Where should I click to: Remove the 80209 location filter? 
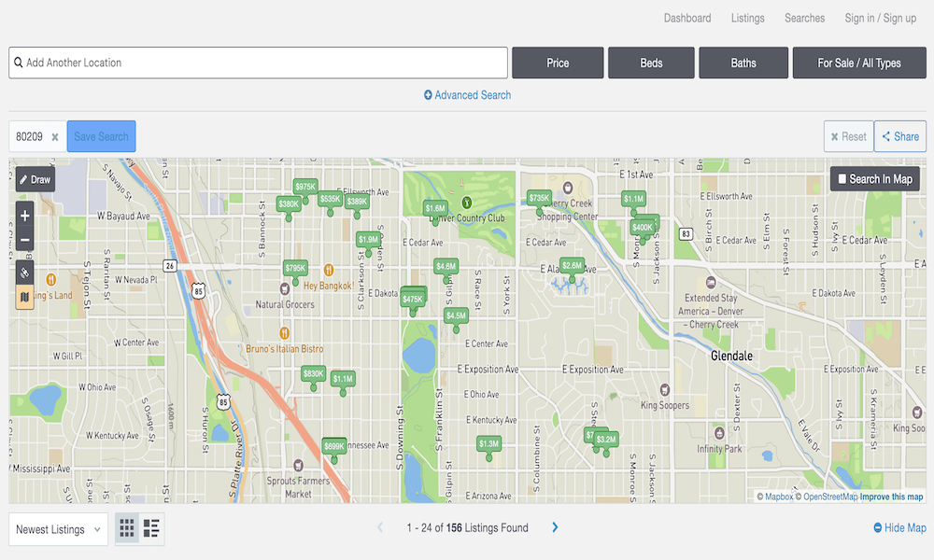[55, 137]
